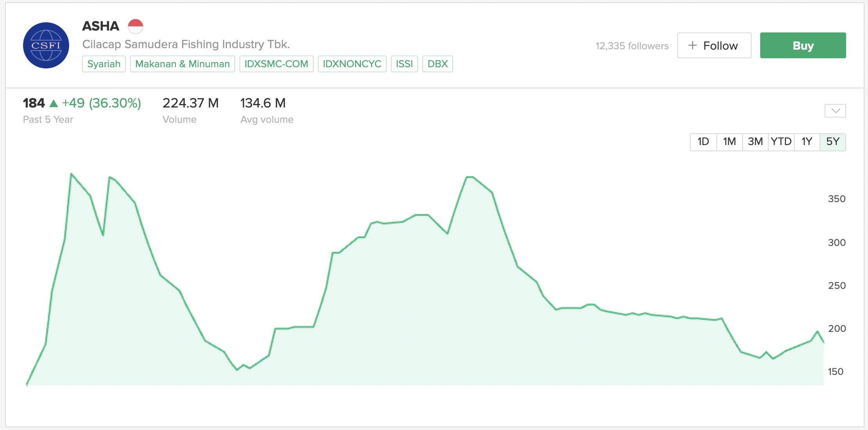Select the 3M chart range
The image size is (868, 430).
tap(755, 142)
